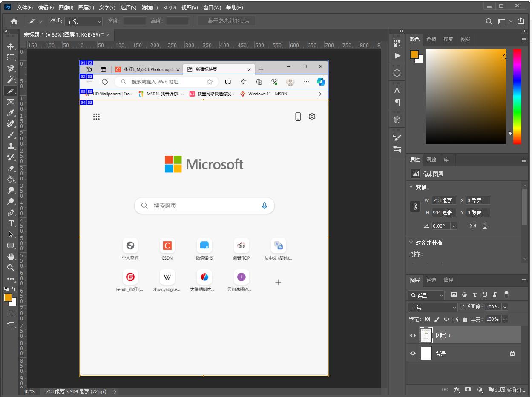Toggle the layer filter on/off switch
The height and width of the screenshot is (397, 532).
506,294
